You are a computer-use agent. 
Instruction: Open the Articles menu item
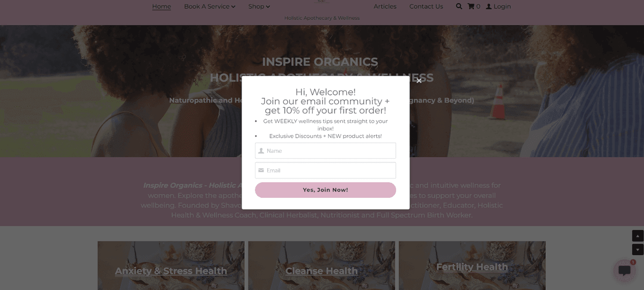tap(385, 6)
